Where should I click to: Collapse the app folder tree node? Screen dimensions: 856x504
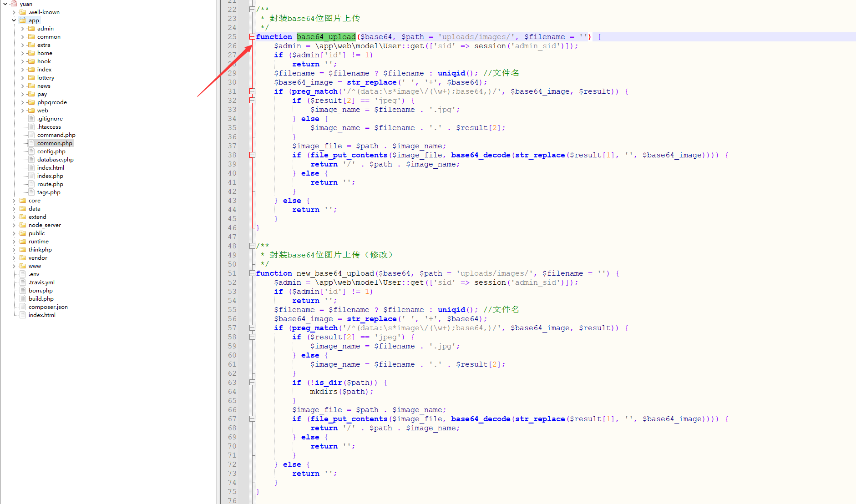point(14,20)
